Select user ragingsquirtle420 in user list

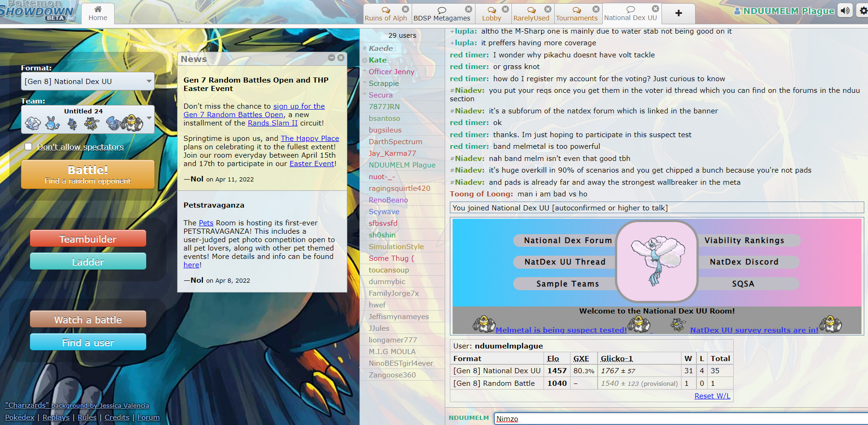(402, 188)
